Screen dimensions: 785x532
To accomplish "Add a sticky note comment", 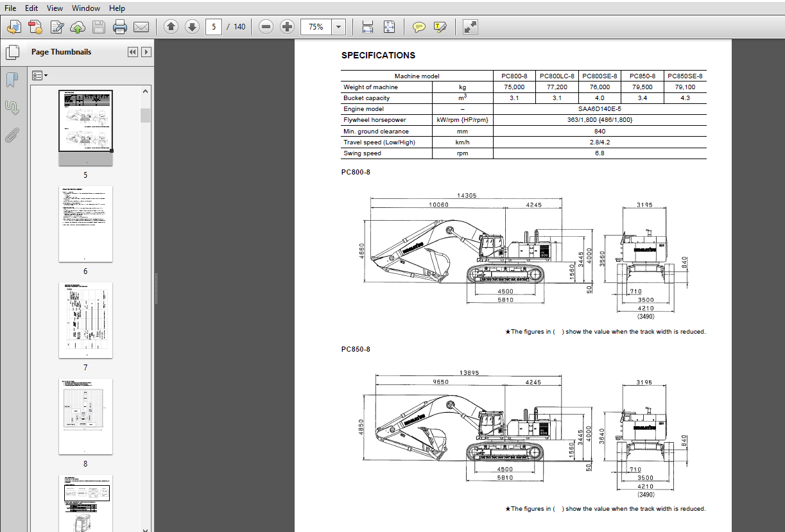I will 418,27.
